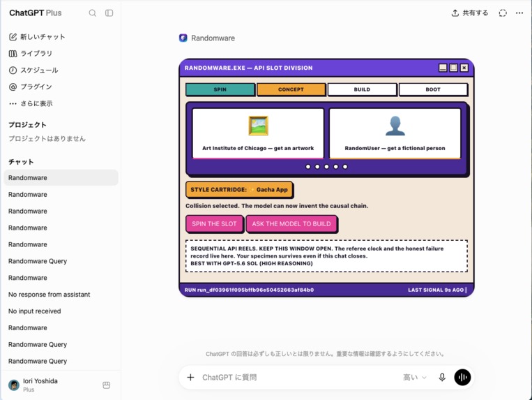Click the ChatGPT Plus title

tap(36, 13)
